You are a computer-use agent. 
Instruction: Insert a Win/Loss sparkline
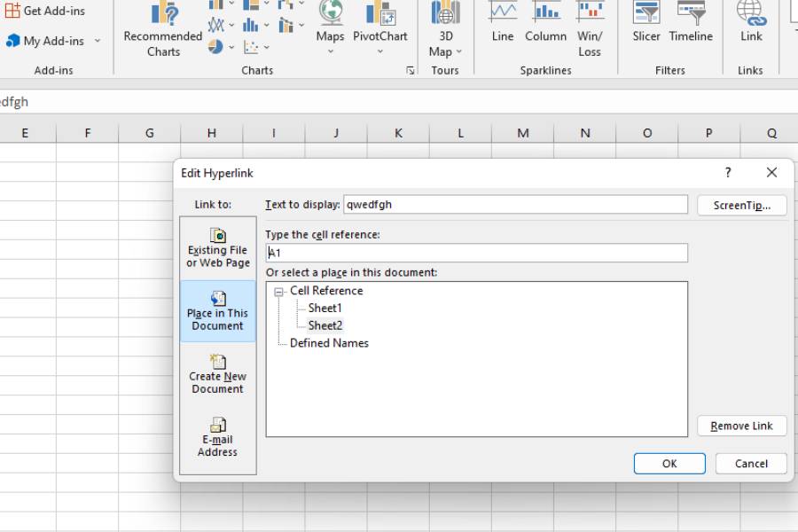[x=590, y=29]
